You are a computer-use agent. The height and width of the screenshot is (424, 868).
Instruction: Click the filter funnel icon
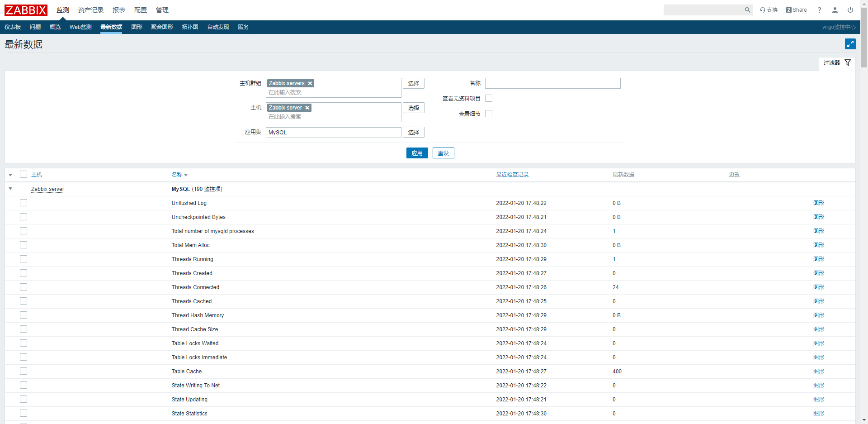coord(848,62)
